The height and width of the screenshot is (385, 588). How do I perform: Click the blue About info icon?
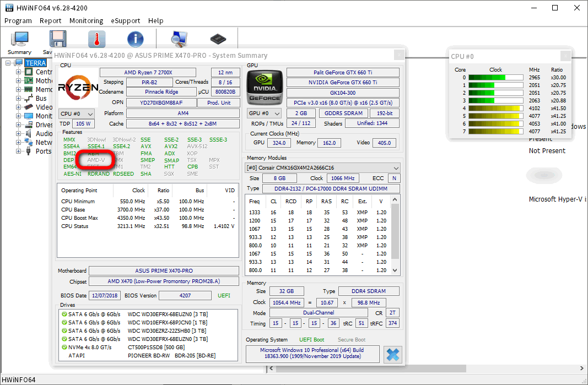tap(136, 39)
